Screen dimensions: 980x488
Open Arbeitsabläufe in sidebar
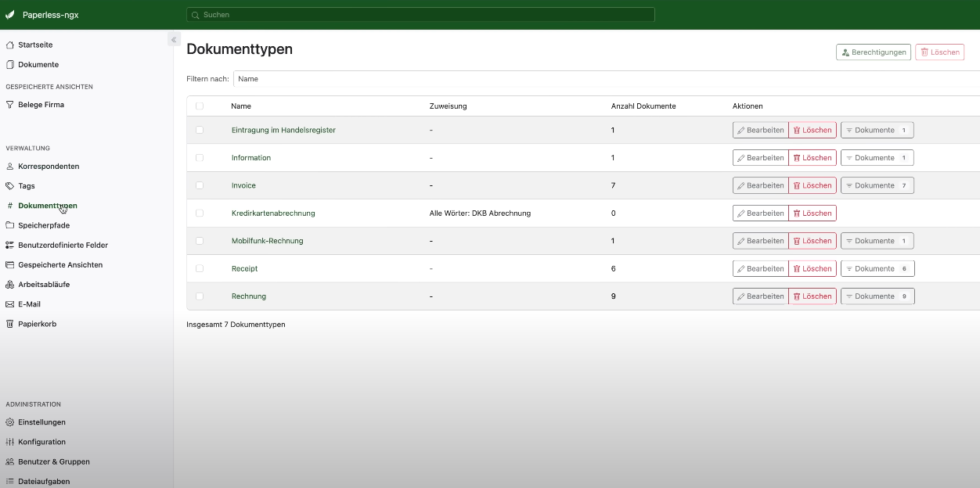tap(44, 284)
